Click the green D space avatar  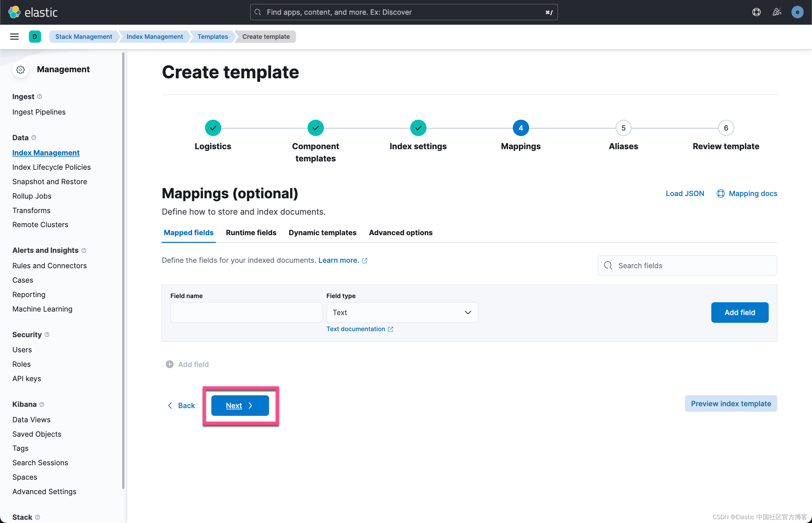click(35, 37)
